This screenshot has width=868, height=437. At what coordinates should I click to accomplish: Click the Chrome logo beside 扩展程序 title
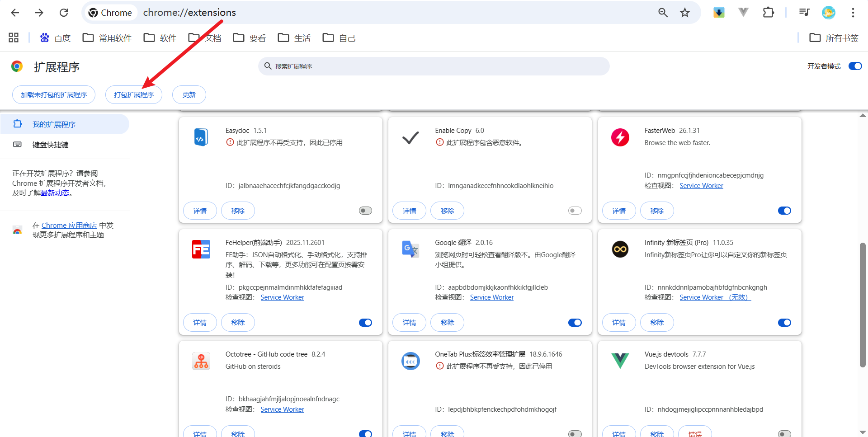(x=17, y=66)
